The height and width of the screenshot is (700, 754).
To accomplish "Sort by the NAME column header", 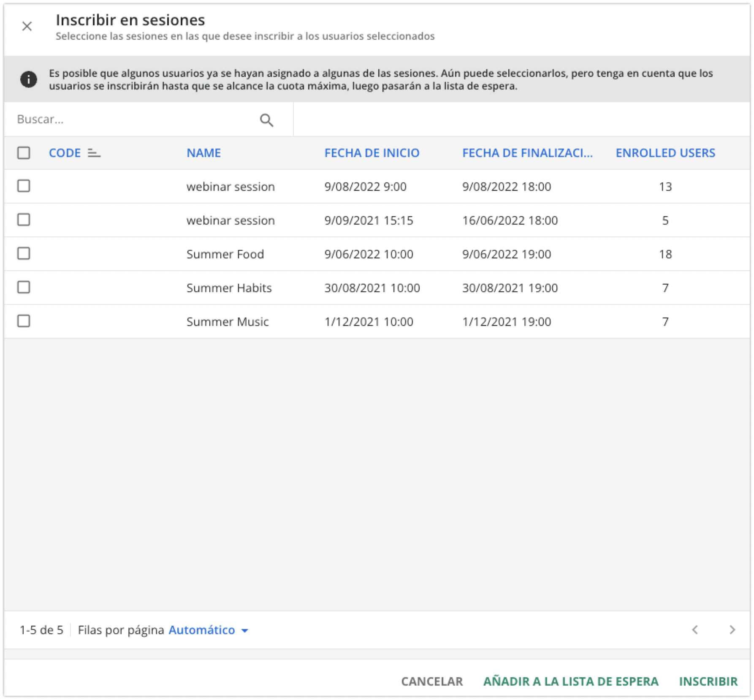I will [x=203, y=153].
